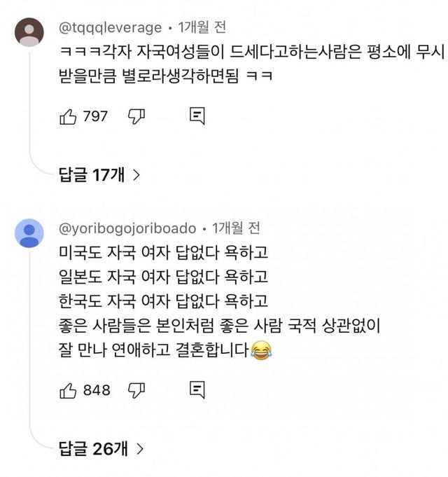
Task: Click 1개월 전 timestamp on @tqqqleverage comment
Action: (x=202, y=27)
